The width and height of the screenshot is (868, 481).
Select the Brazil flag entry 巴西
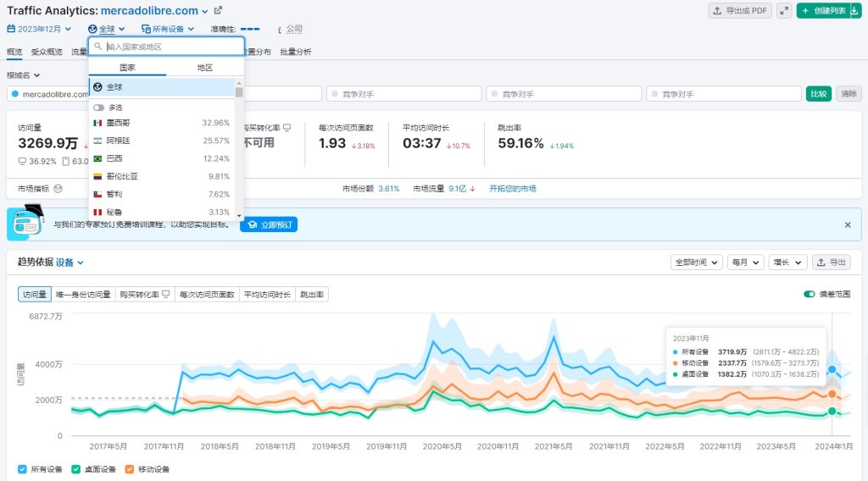(161, 158)
